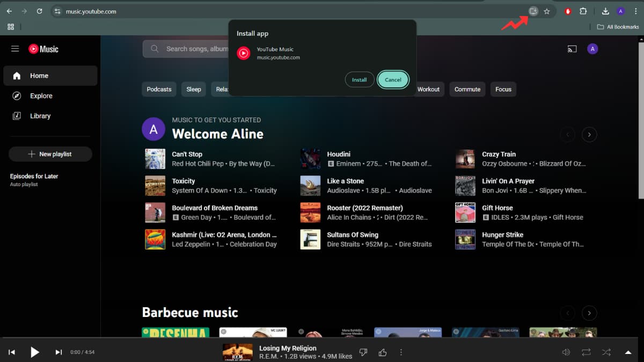The width and height of the screenshot is (644, 362).
Task: Toggle repeat mode in player bar
Action: tap(586, 352)
